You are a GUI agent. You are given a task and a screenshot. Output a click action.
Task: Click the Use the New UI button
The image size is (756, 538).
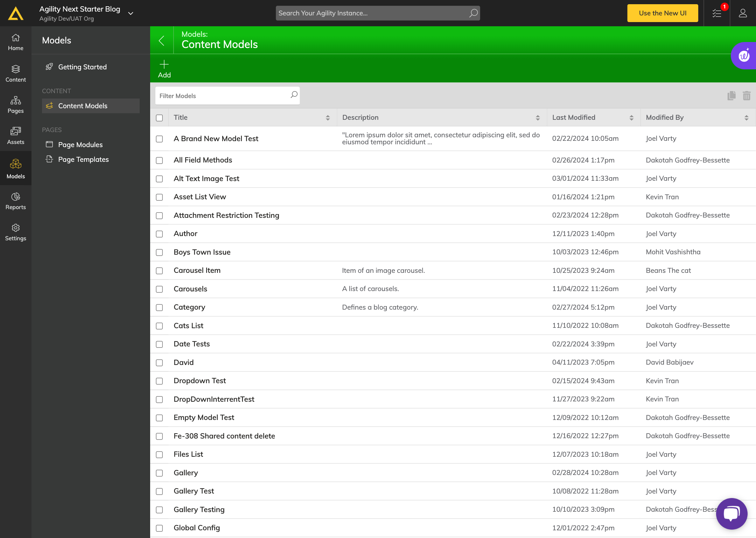tap(662, 13)
